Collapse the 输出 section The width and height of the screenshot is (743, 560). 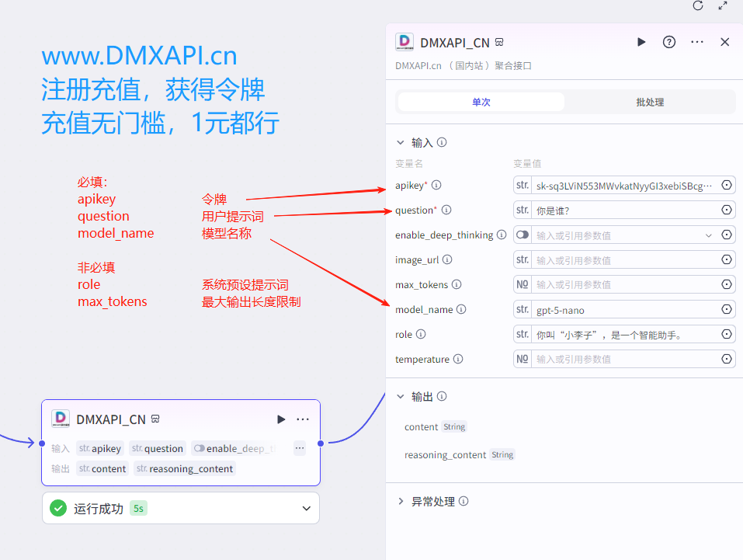[401, 396]
